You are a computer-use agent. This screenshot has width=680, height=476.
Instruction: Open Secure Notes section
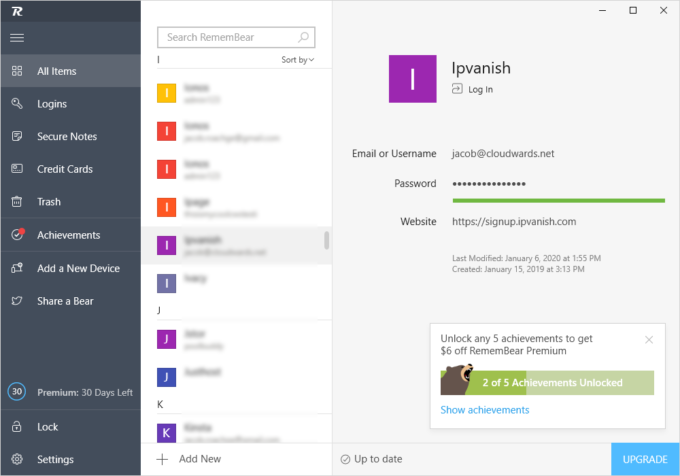point(71,136)
